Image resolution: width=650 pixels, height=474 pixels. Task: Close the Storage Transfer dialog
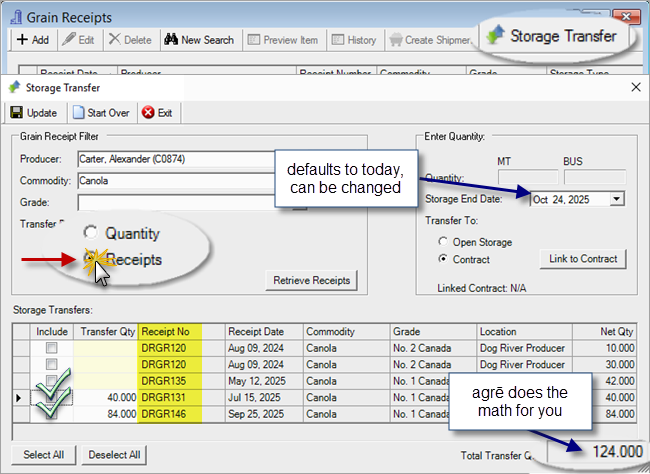tap(636, 87)
